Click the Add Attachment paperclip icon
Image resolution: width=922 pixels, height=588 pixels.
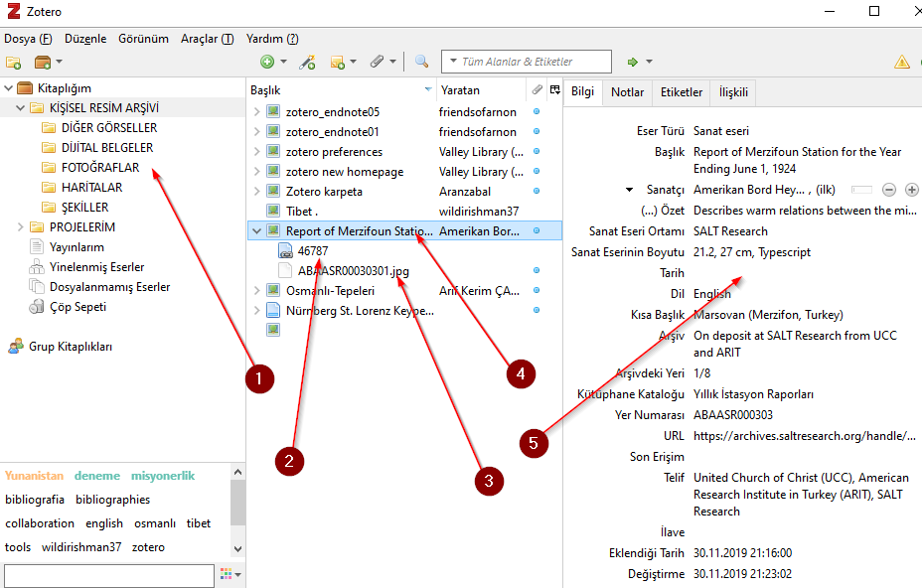coord(377,62)
